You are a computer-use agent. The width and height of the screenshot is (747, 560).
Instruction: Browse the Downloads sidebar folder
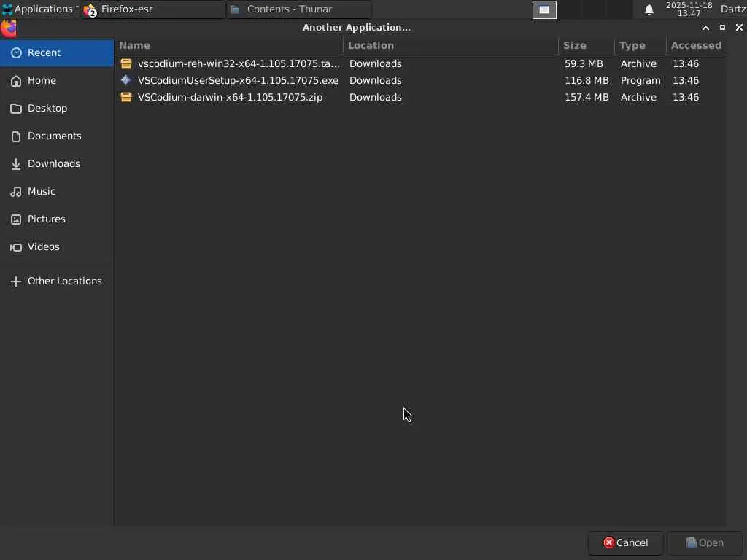click(x=57, y=163)
